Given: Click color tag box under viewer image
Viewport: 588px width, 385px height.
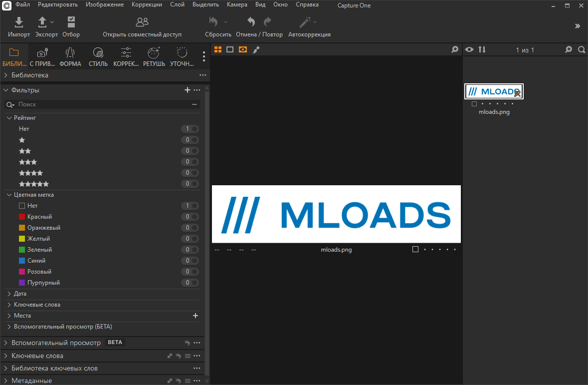Looking at the screenshot, I should (x=415, y=249).
